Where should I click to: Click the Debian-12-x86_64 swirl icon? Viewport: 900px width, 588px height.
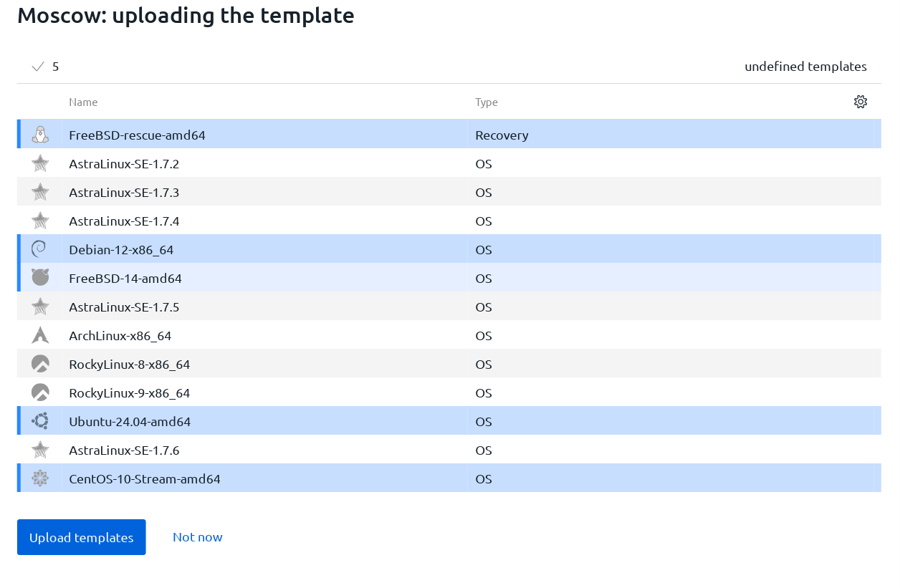(x=40, y=249)
